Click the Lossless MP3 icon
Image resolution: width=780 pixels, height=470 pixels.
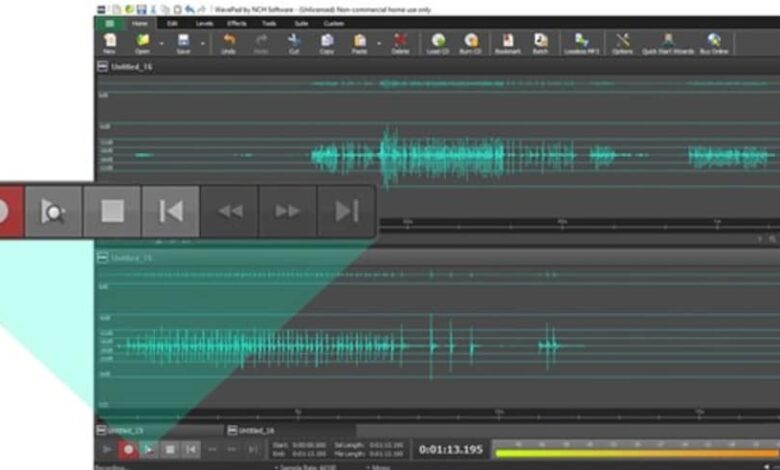[x=582, y=43]
